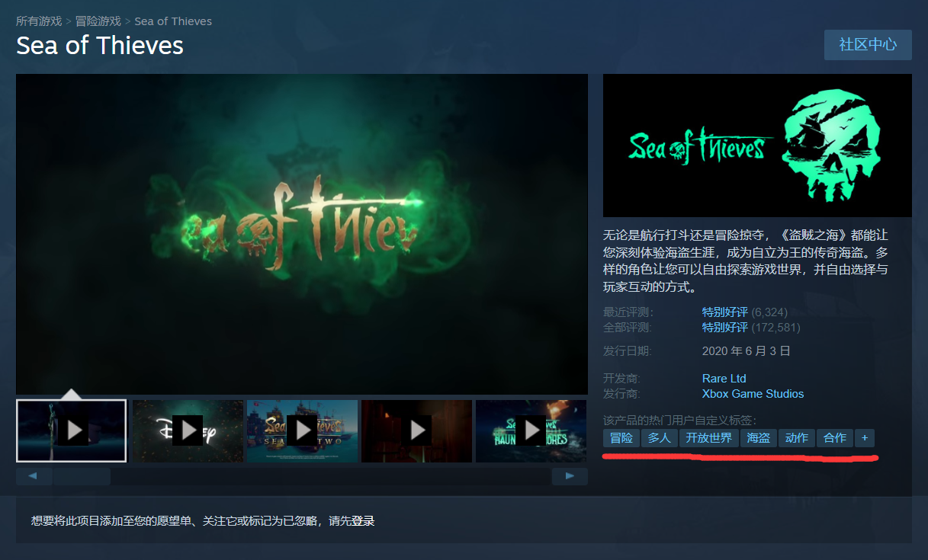Go to 冒险游戏 breadcrumb
This screenshot has width=928, height=560.
(98, 21)
